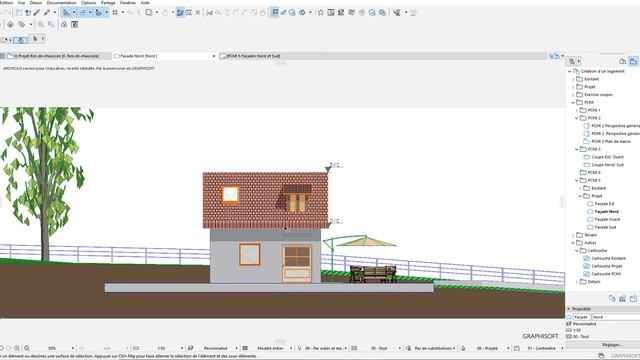Open the Partage menu

(108, 2)
